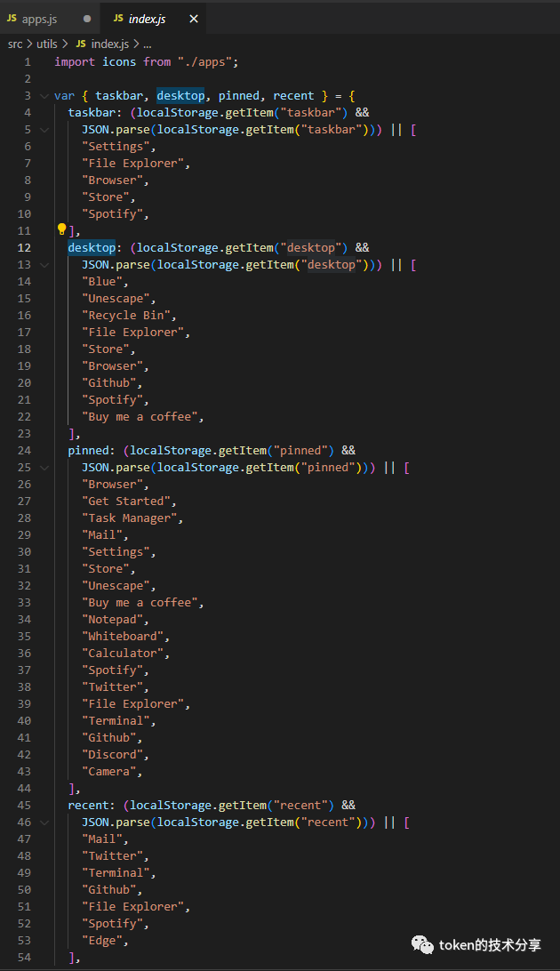Click the JS file icon on index.js tab
This screenshot has width=560, height=971.
click(118, 19)
